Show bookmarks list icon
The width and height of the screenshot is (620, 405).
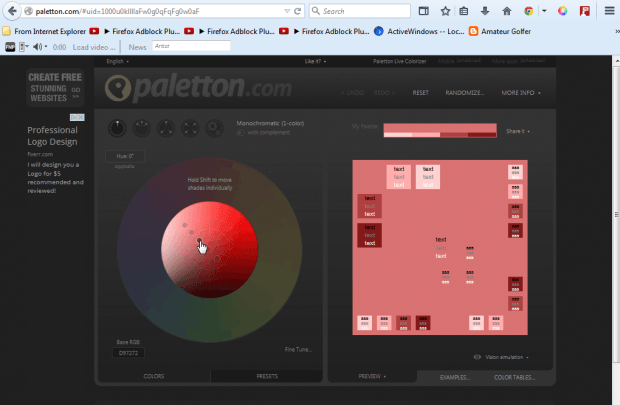(x=464, y=11)
